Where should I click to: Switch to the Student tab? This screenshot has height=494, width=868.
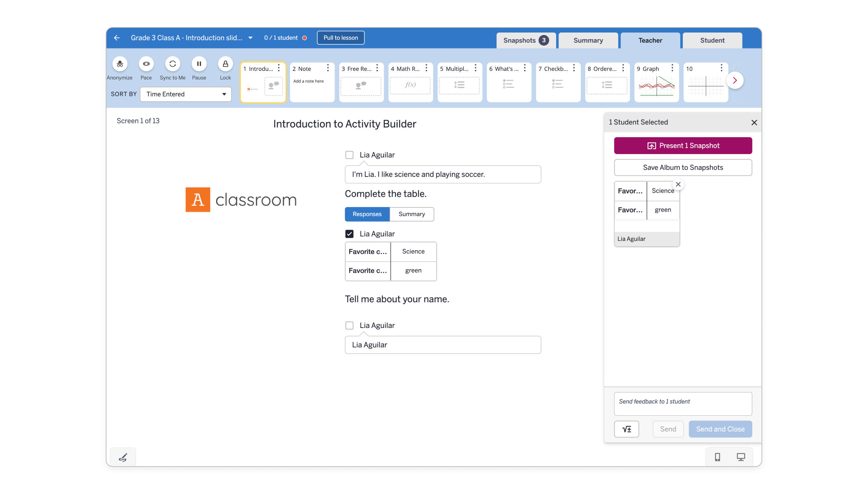pos(712,40)
